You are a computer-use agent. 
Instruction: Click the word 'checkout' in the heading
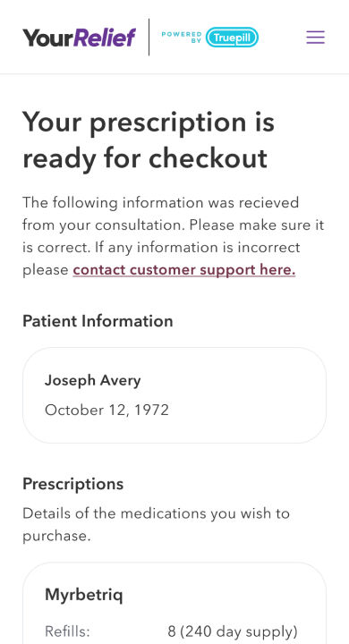click(x=208, y=158)
